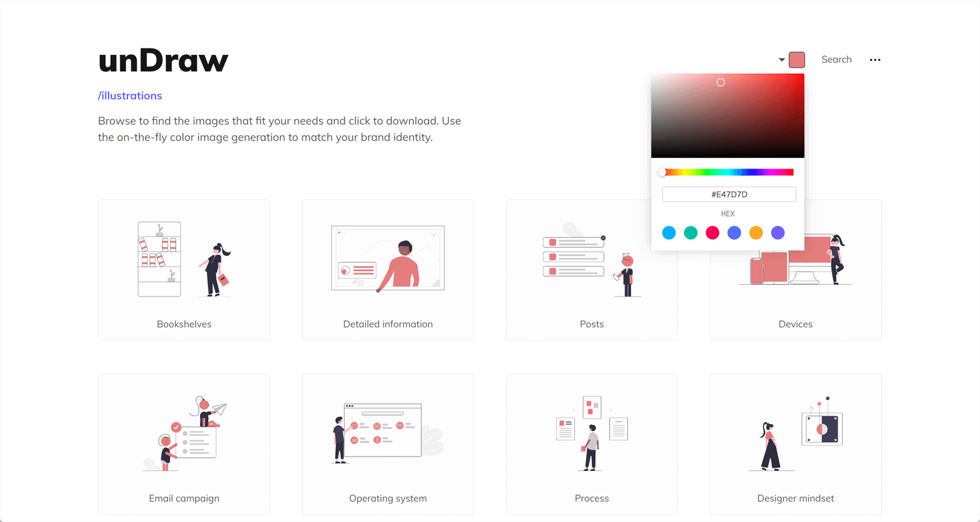
Task: Open the Search link
Action: coord(836,59)
